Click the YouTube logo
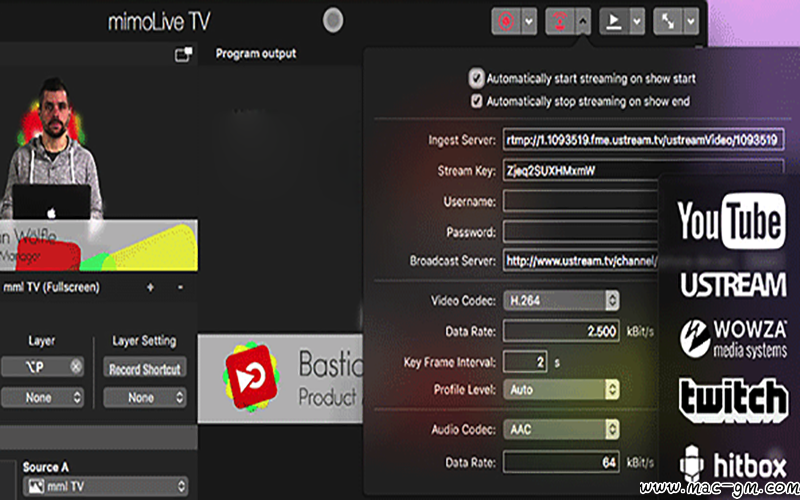Screen dimensions: 800x500 click(x=732, y=220)
